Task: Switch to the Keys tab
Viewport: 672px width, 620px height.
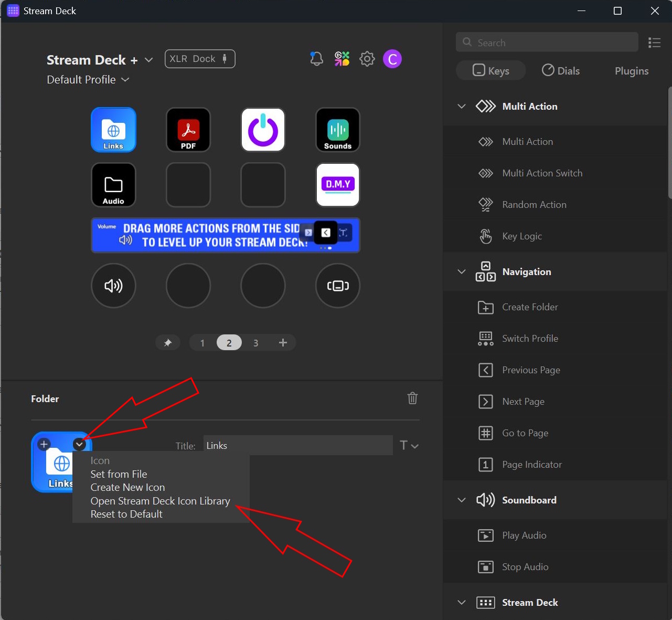Action: pyautogui.click(x=491, y=70)
